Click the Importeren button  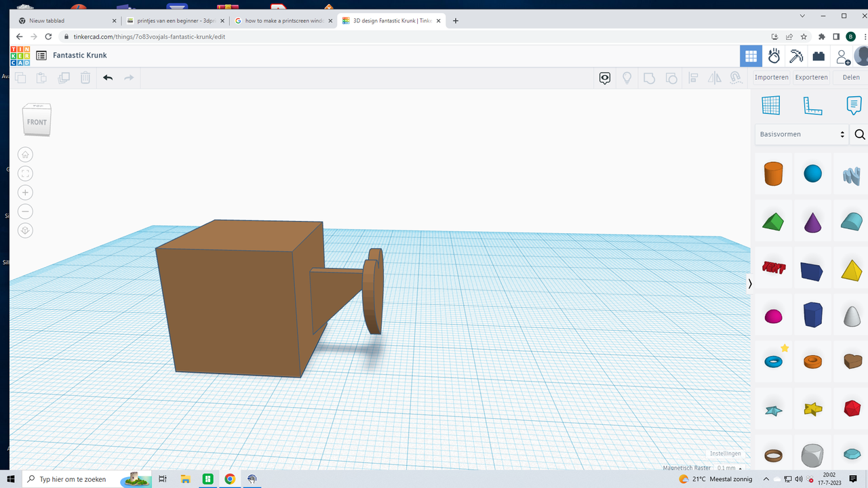pyautogui.click(x=772, y=77)
